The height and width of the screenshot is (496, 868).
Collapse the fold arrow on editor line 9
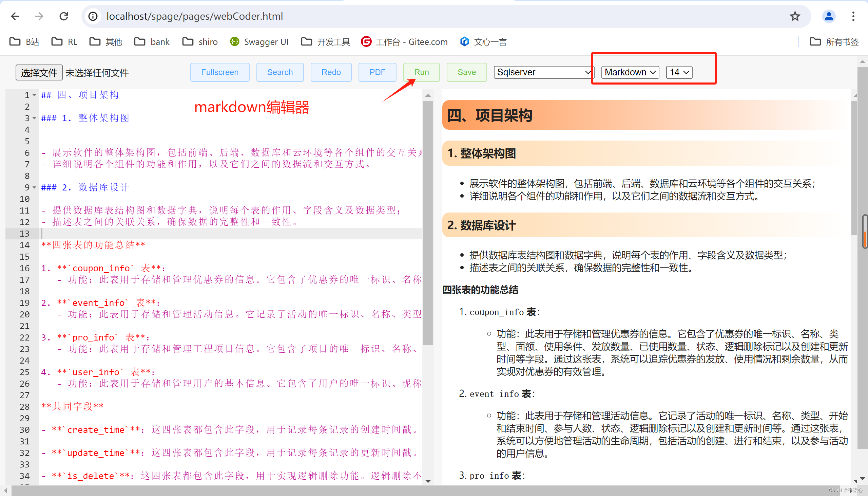[34, 187]
